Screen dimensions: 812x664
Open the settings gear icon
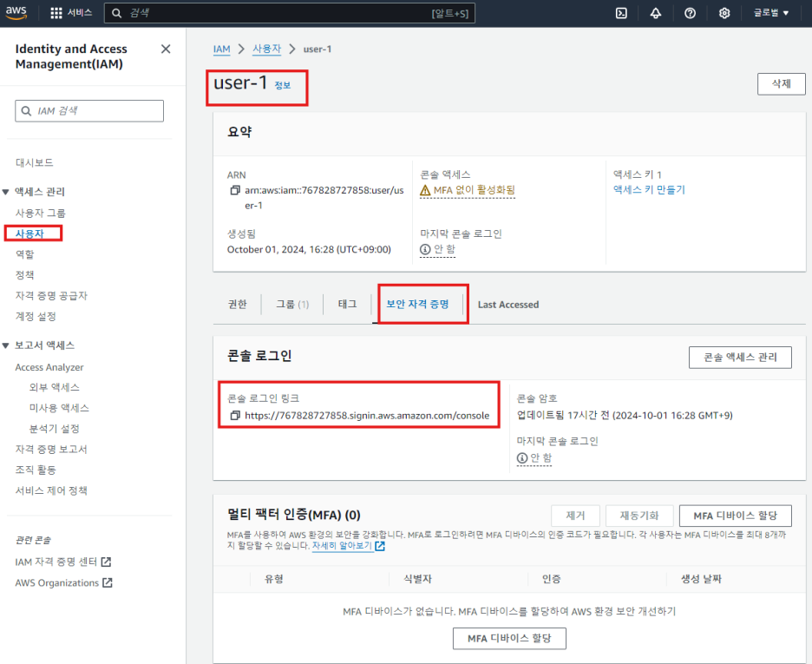pos(724,13)
